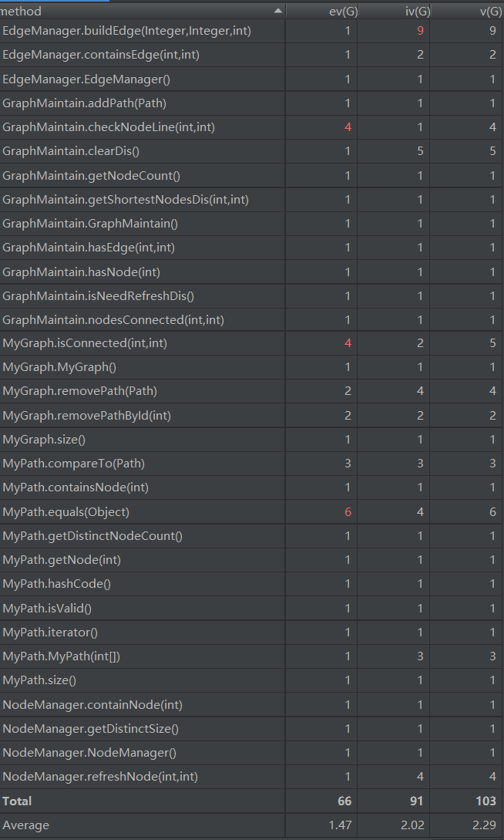Select the MyPath.compareTo(Path) row
The height and width of the screenshot is (840, 504).
pos(252,464)
